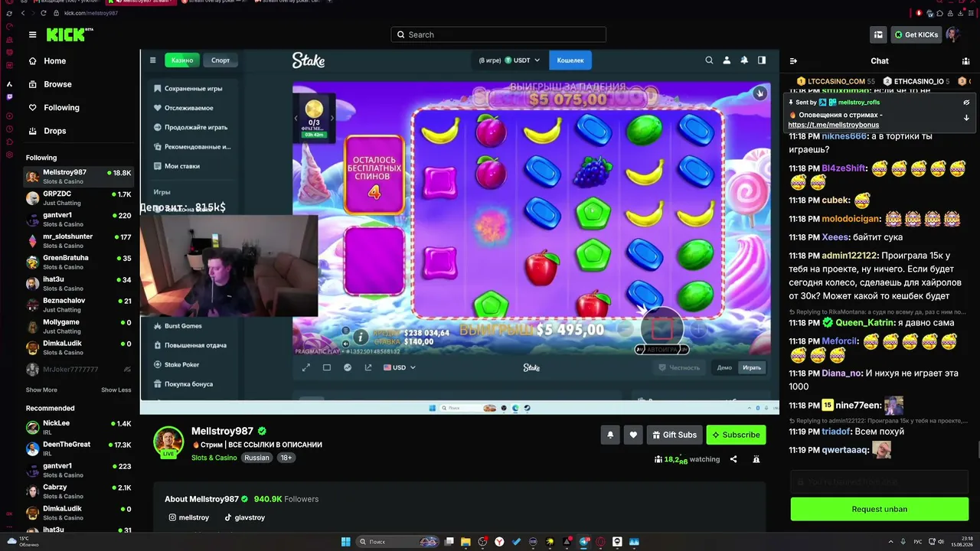Open the live stats icon under the game
Screen dimensions: 980x551
tap(348, 367)
